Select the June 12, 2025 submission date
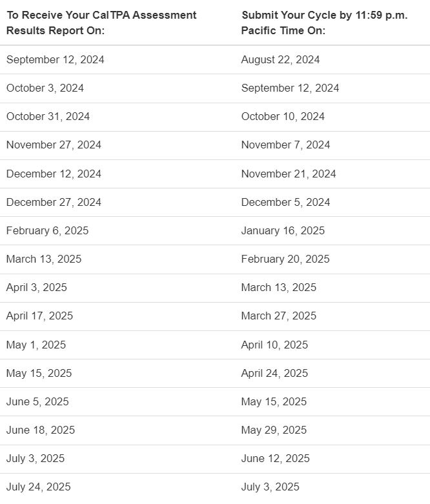 [275, 459]
